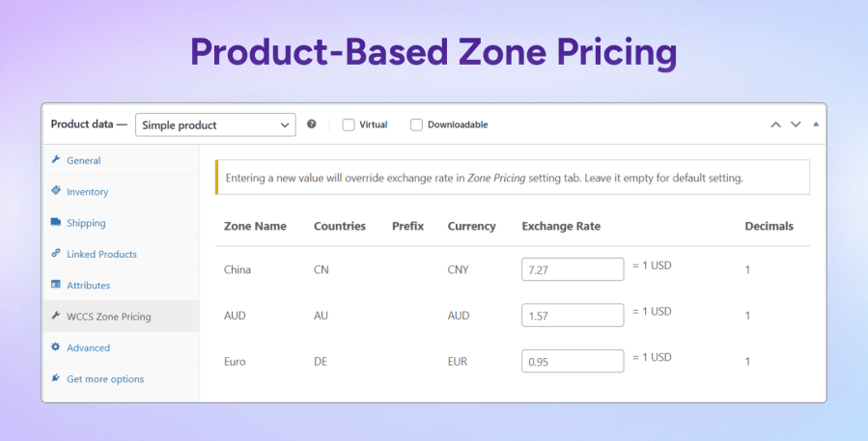Open the Simple product type dropdown
Viewport: 868px width, 441px height.
215,125
